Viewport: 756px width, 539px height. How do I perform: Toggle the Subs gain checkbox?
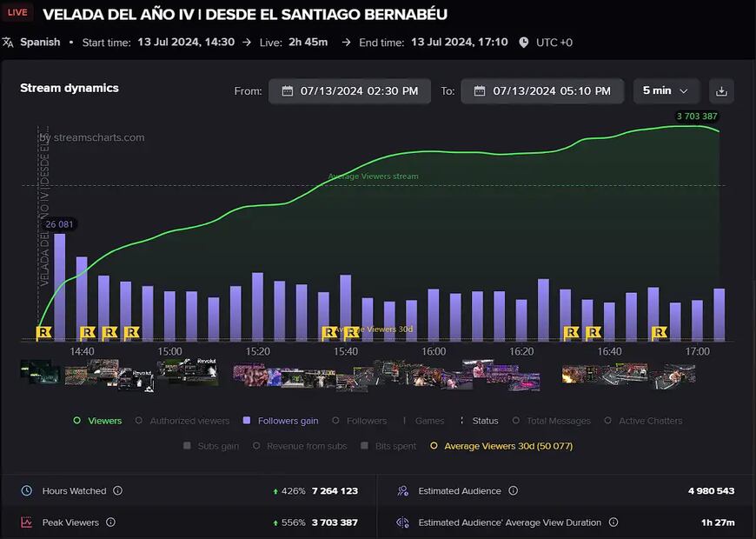pyautogui.click(x=186, y=445)
